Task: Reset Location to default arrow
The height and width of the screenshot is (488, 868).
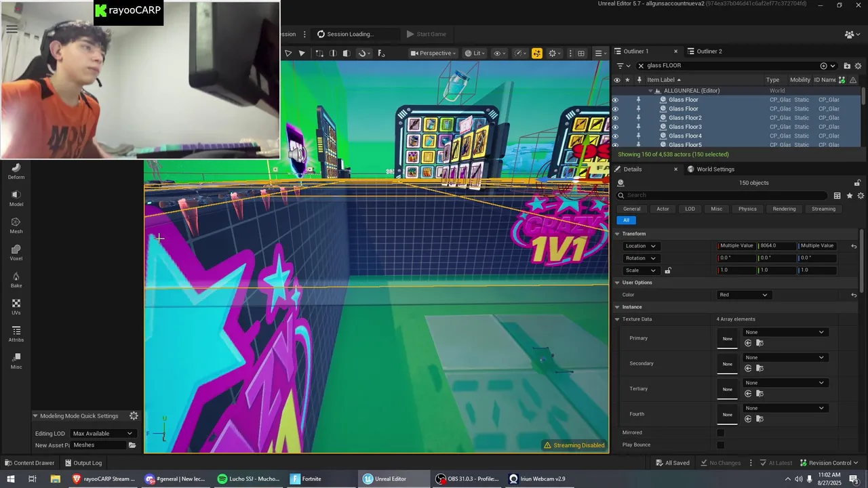Action: [x=854, y=246]
